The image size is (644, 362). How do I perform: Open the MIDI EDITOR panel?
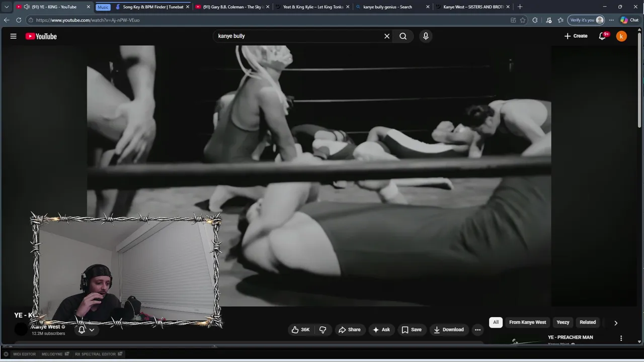click(x=25, y=354)
